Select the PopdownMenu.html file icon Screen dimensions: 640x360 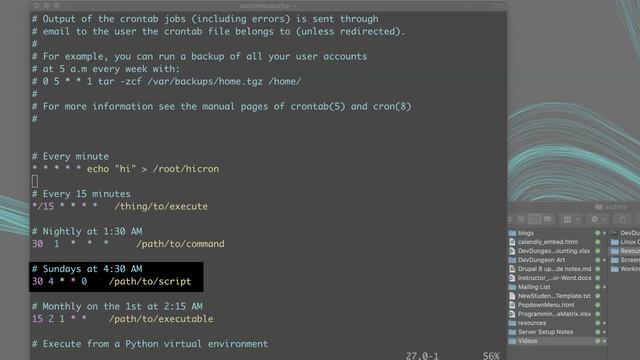(x=512, y=305)
